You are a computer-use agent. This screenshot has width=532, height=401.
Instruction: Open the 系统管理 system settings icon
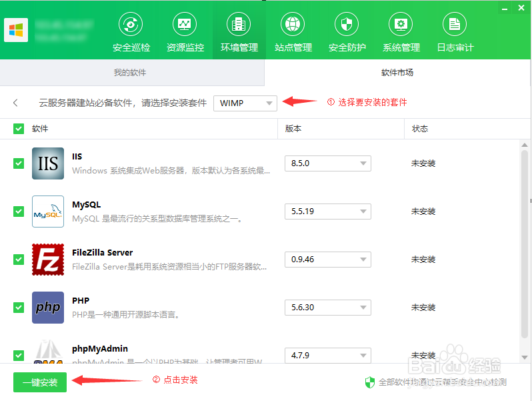click(x=401, y=25)
